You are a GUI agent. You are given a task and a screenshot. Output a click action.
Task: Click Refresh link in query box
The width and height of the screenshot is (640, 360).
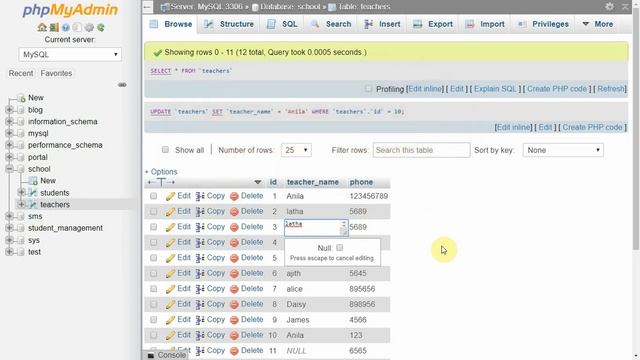click(611, 89)
